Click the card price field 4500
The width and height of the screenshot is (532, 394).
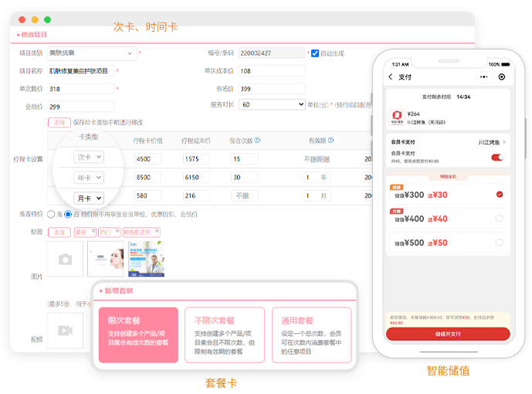coord(147,159)
